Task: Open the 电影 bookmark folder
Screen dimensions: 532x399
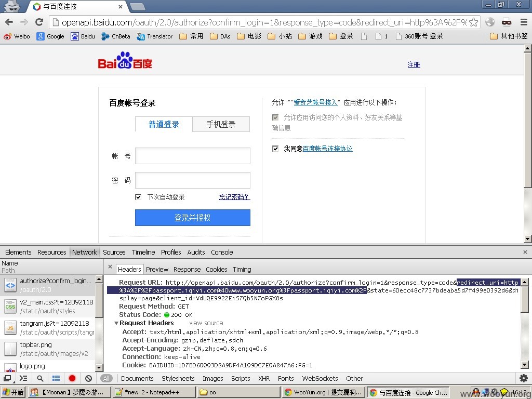Action: coord(249,36)
